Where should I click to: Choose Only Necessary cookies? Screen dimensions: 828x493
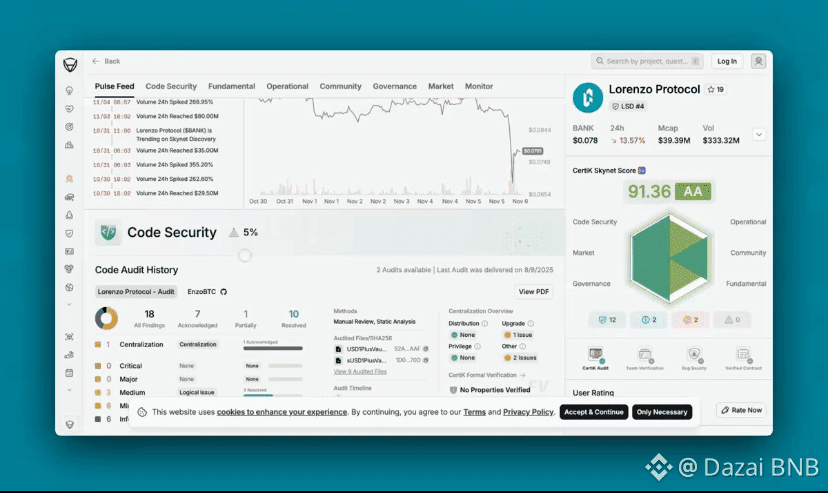click(662, 412)
